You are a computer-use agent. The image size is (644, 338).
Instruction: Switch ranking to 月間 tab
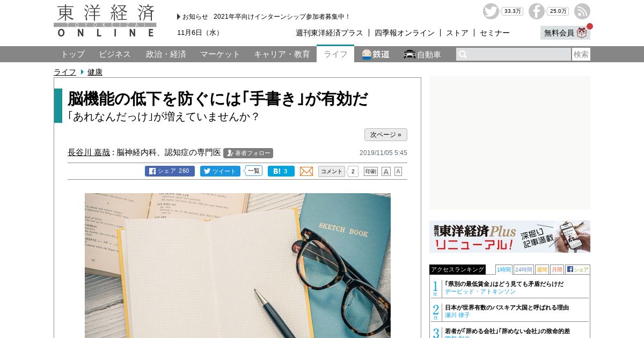pos(557,269)
